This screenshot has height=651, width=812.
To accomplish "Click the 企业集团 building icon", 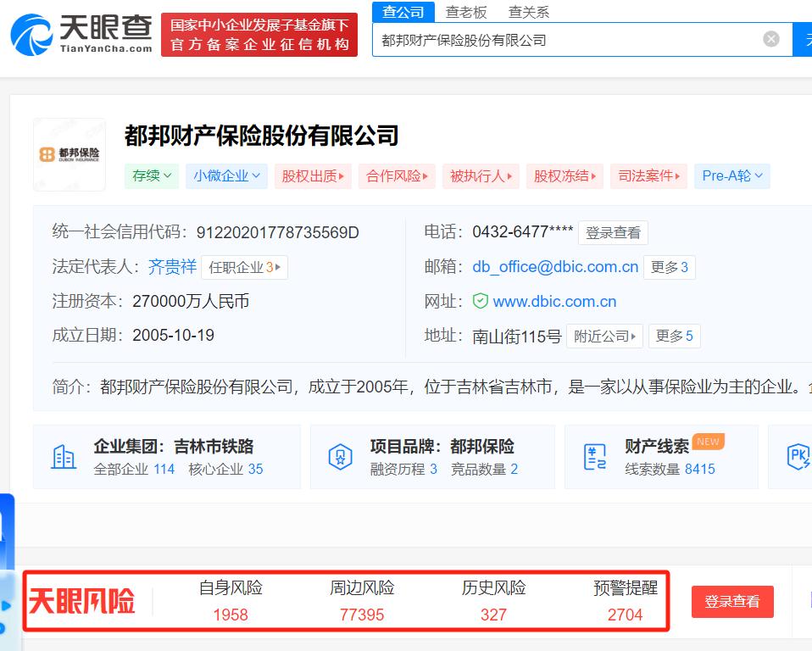I will pos(64,457).
